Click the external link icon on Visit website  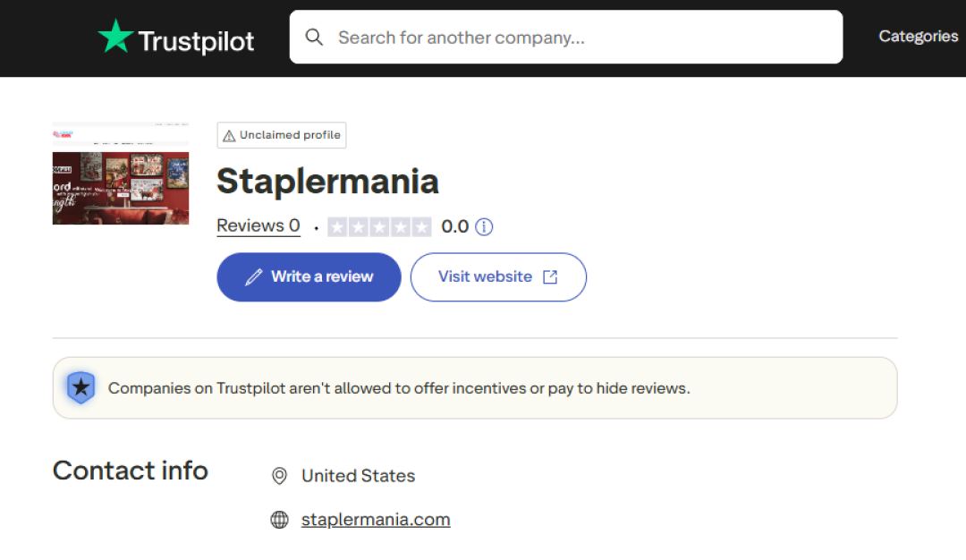[550, 277]
